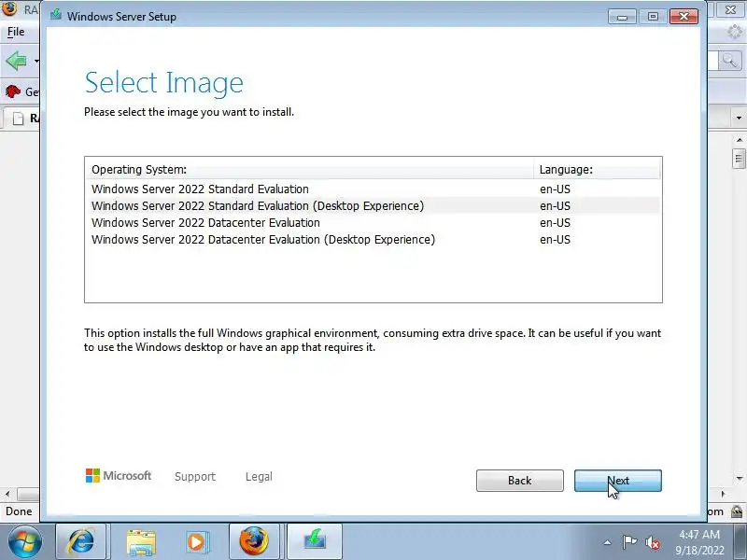The width and height of the screenshot is (747, 560).
Task: Click the Firefox vertical scrollbar thumb
Action: [x=740, y=159]
